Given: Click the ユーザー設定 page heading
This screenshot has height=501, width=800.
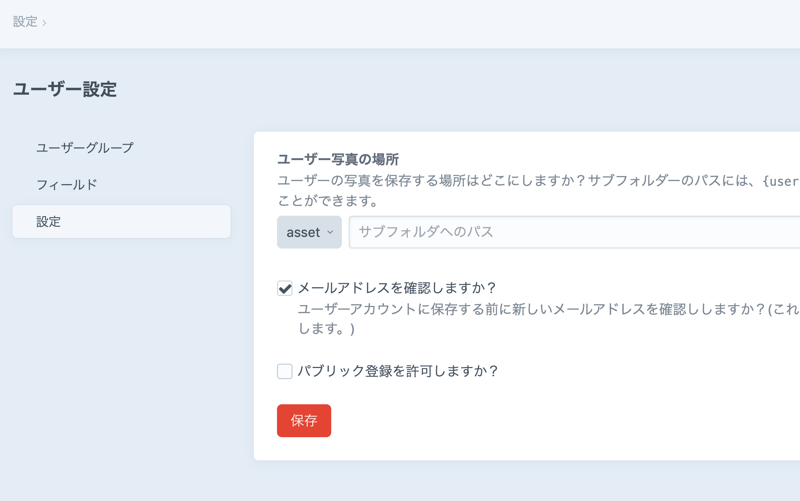Looking at the screenshot, I should 65,90.
